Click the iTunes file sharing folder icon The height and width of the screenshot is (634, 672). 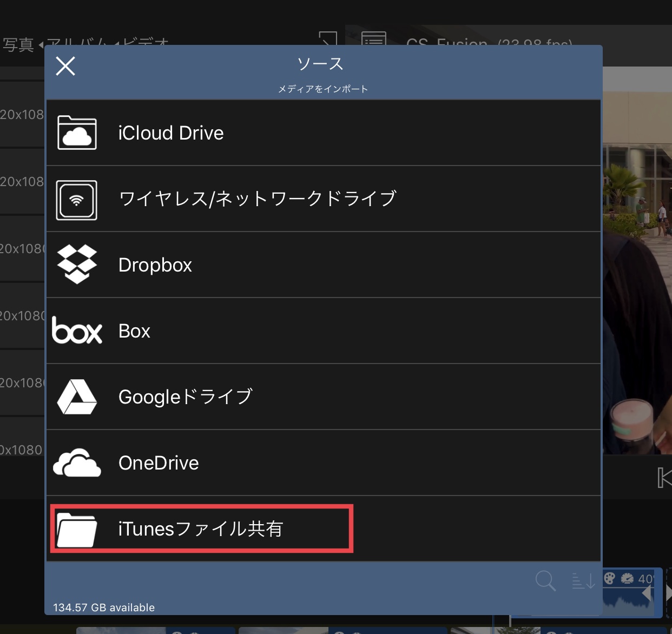(77, 530)
